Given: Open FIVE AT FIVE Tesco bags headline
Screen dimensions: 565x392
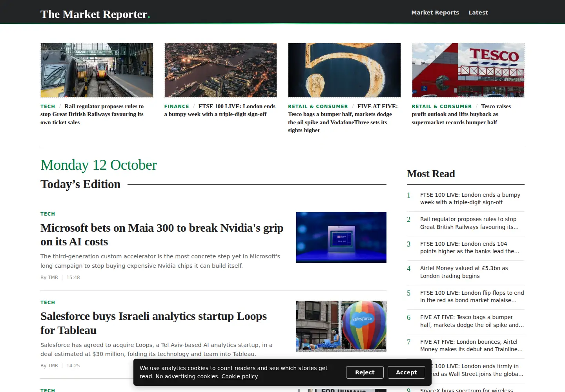Looking at the screenshot, I should coord(343,118).
